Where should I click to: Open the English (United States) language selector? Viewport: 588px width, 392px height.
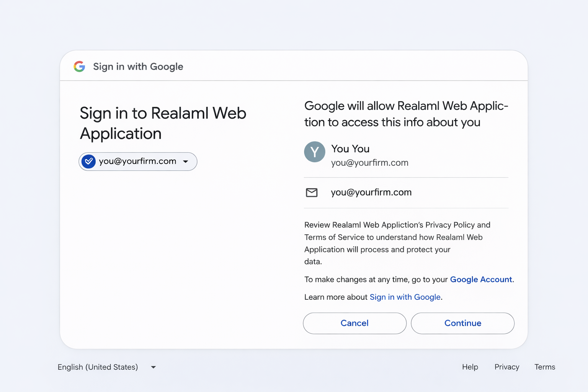[98, 367]
